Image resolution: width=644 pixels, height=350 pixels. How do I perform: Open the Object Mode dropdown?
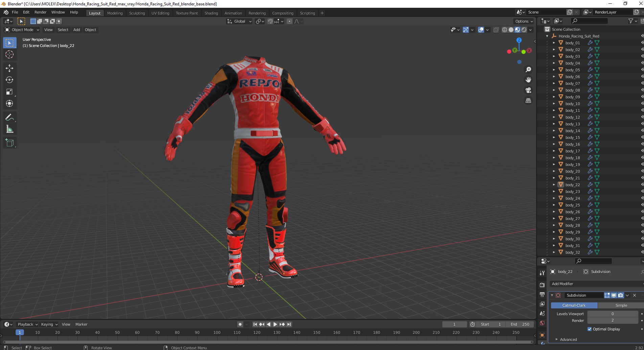pos(22,30)
